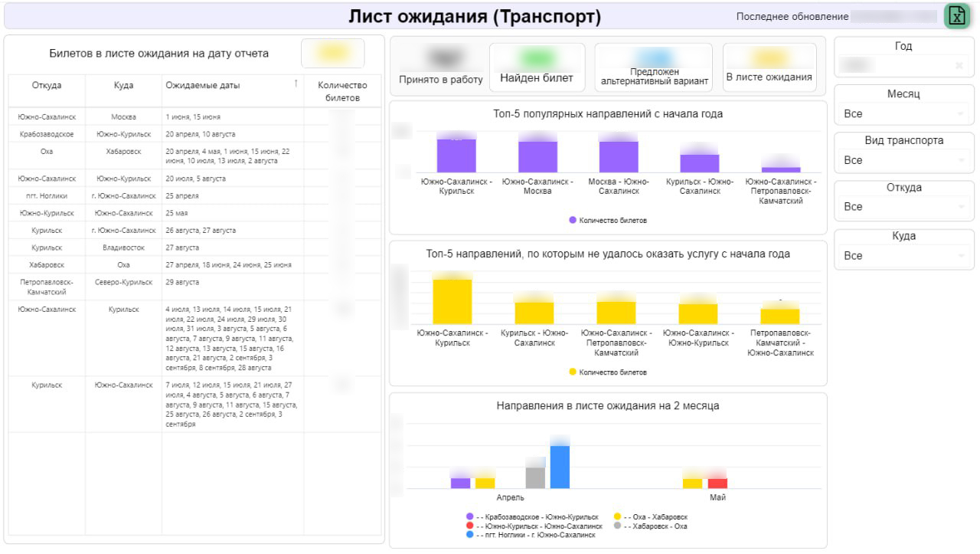This screenshot has height=554, width=980.
Task: Select the Владивосток destination cell
Action: click(x=123, y=247)
